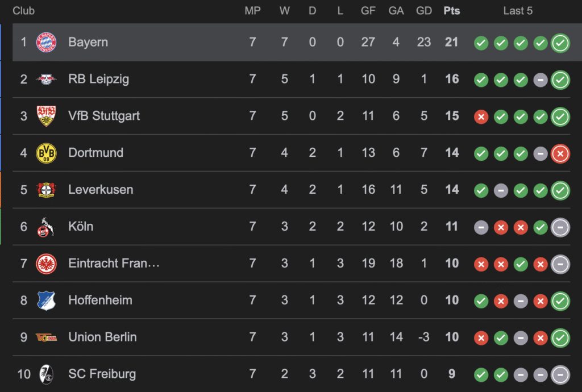Click VfB Stuttgart's first red loss icon

pos(481,116)
